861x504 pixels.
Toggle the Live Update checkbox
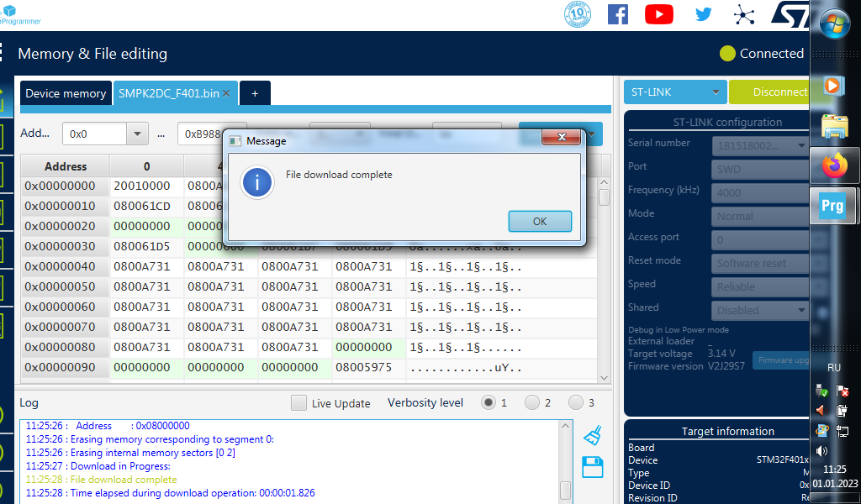pyautogui.click(x=298, y=403)
